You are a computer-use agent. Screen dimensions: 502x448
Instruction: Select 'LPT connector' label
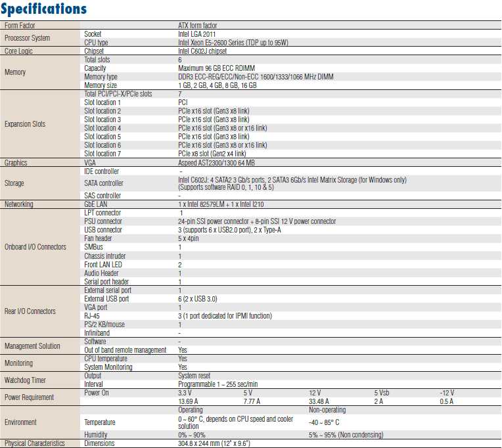click(103, 213)
